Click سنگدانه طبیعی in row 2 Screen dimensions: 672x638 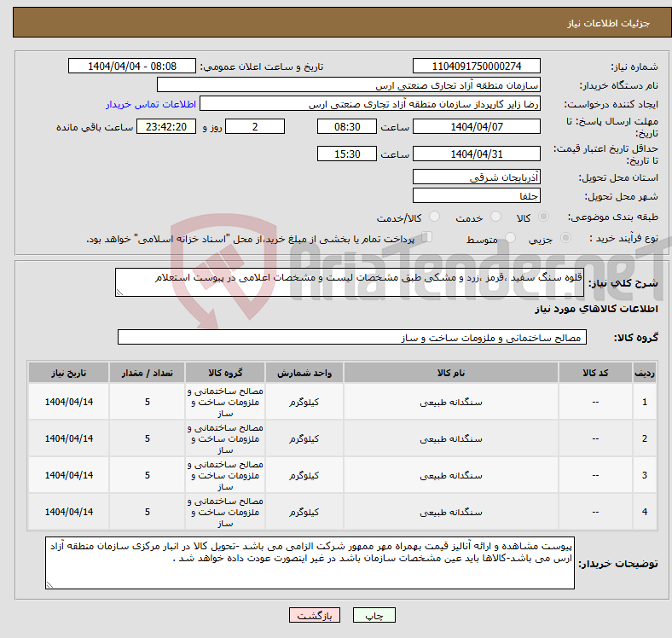(x=451, y=438)
